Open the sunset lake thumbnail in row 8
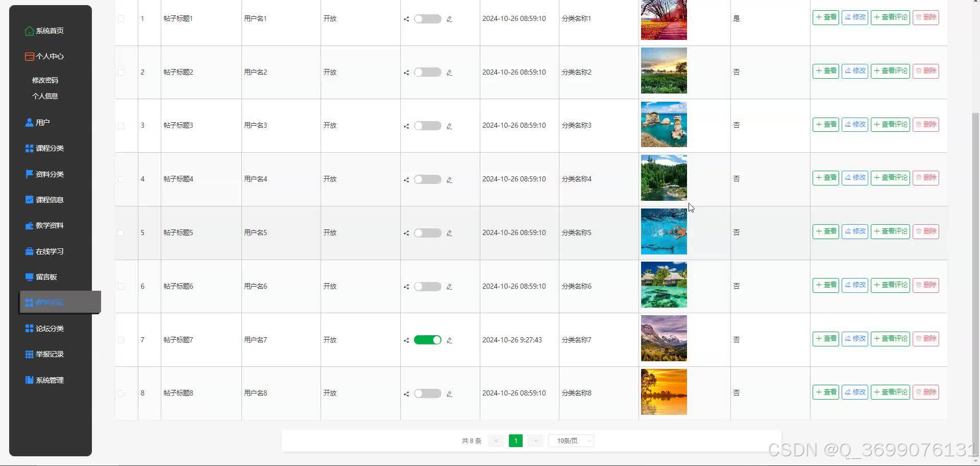The image size is (980, 466). coord(664,392)
